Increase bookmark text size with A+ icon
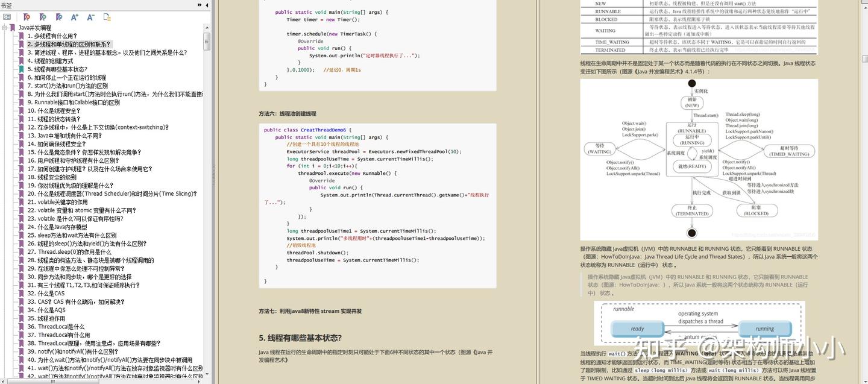The width and height of the screenshot is (868, 384). [75, 17]
